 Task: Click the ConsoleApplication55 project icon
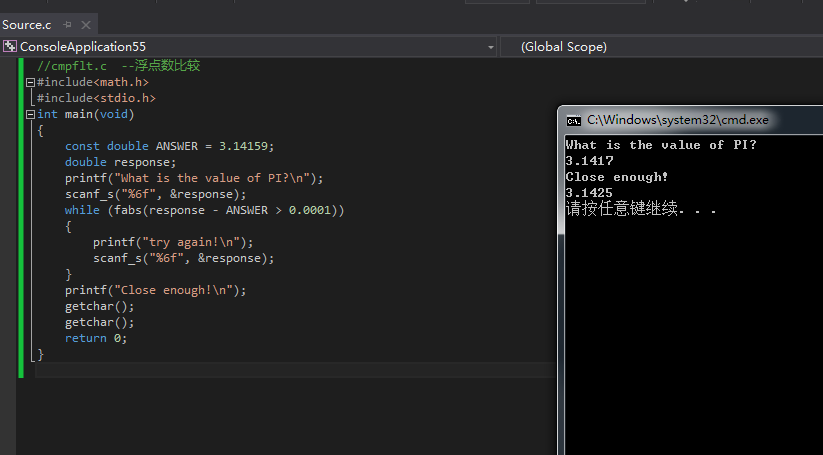(9, 46)
